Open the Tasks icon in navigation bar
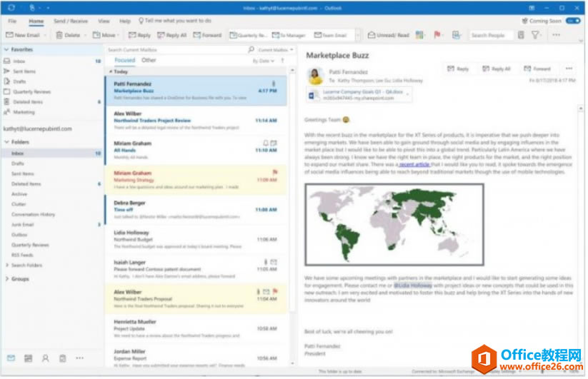Image resolution: width=588 pixels, height=379 pixels. click(63, 358)
